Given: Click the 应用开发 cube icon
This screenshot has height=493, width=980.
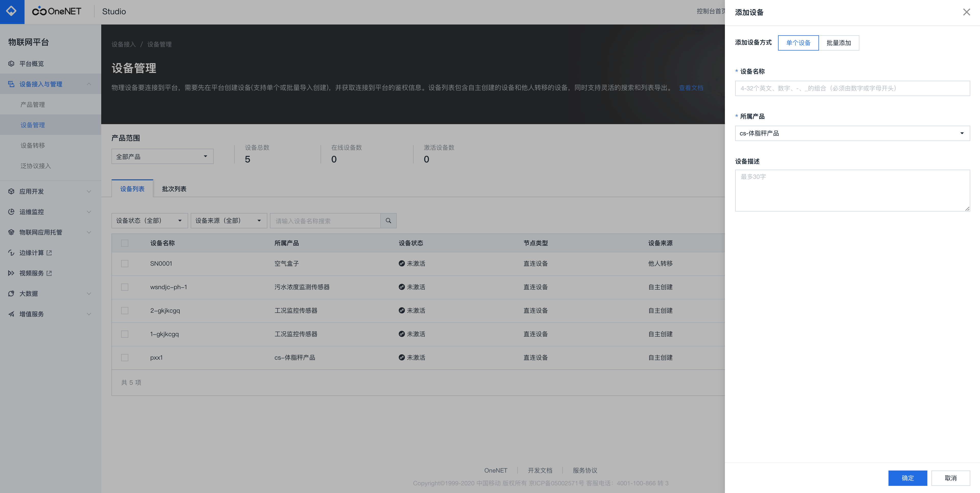Looking at the screenshot, I should [12, 192].
